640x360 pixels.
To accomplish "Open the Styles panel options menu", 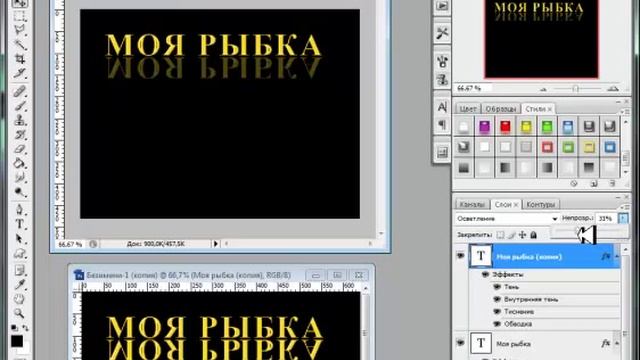I will 624,111.
